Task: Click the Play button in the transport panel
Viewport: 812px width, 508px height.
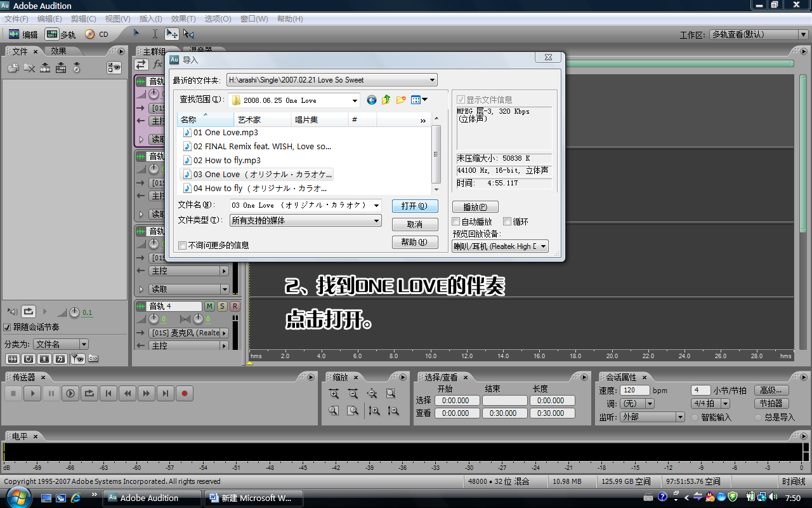Action: (32, 394)
